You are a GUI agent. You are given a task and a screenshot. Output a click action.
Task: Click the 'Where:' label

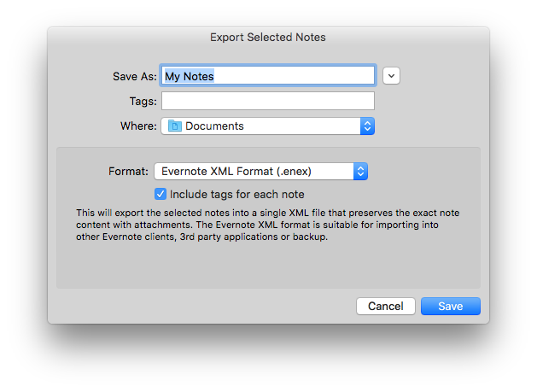pos(138,126)
